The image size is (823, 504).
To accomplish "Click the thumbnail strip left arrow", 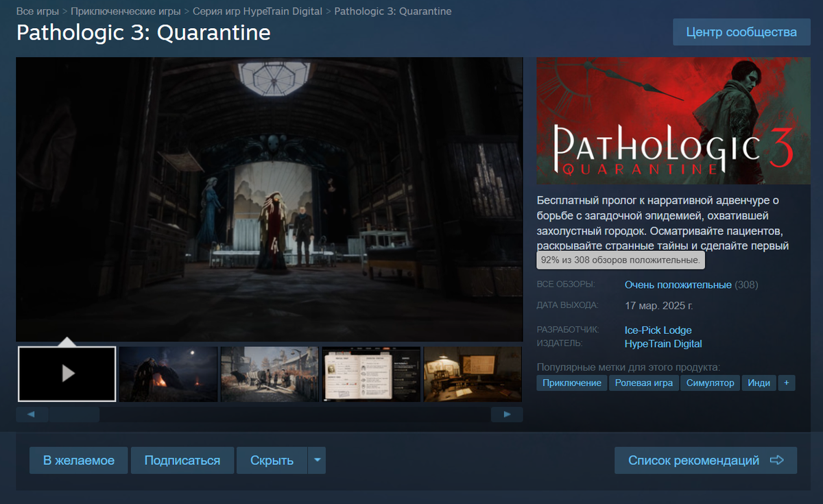I will point(32,414).
